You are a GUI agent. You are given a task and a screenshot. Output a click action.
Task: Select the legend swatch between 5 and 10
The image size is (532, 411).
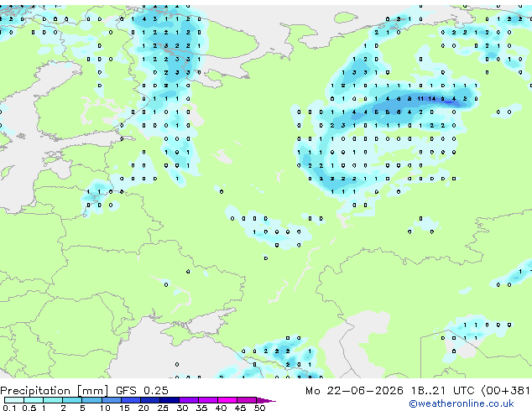(x=91, y=400)
